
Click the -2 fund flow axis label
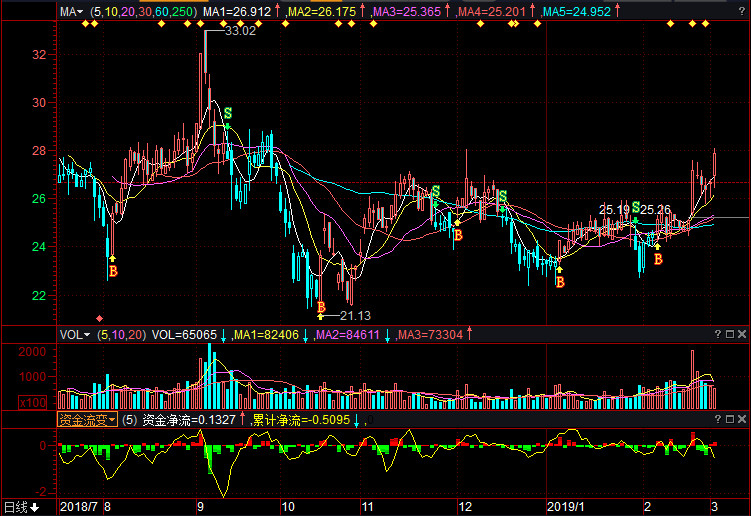pos(41,493)
